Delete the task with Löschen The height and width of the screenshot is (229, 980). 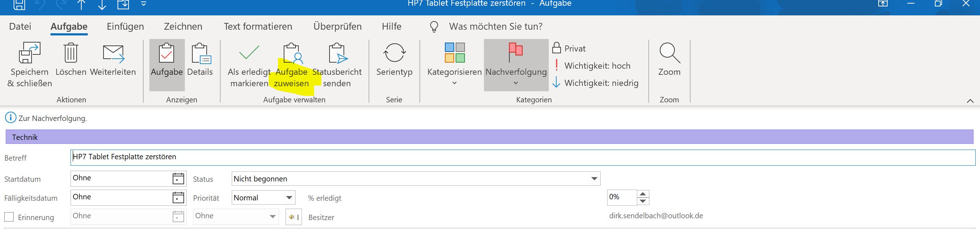click(71, 60)
